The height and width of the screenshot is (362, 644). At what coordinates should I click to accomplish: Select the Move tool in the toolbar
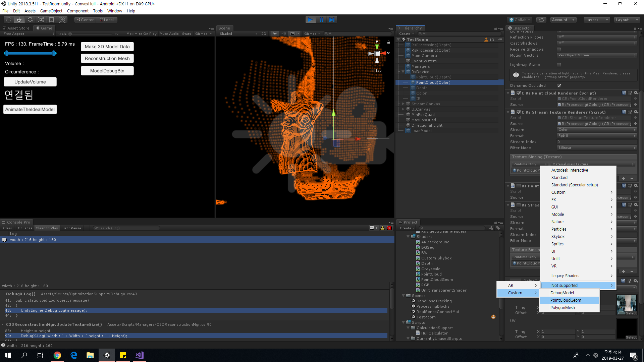tap(19, 19)
